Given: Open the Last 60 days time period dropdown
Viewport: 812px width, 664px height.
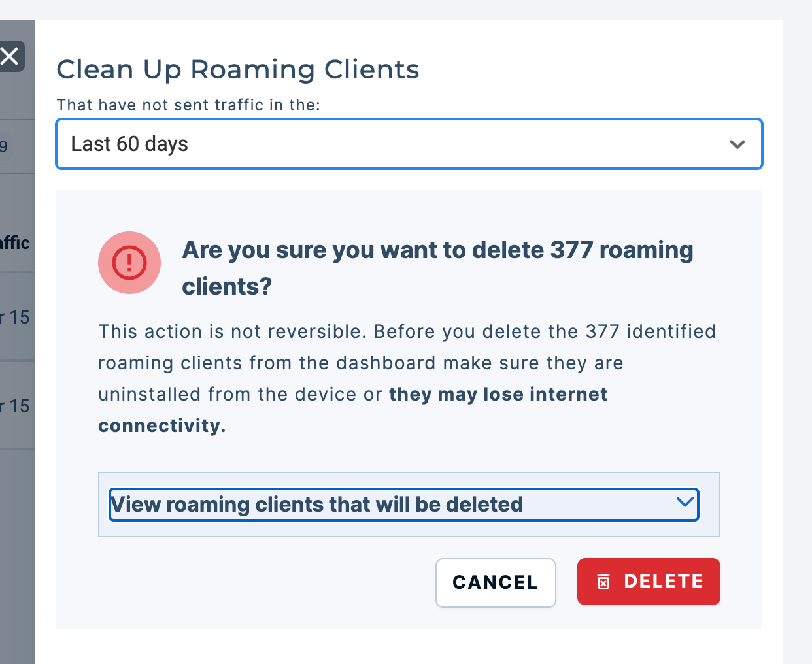Looking at the screenshot, I should (409, 144).
